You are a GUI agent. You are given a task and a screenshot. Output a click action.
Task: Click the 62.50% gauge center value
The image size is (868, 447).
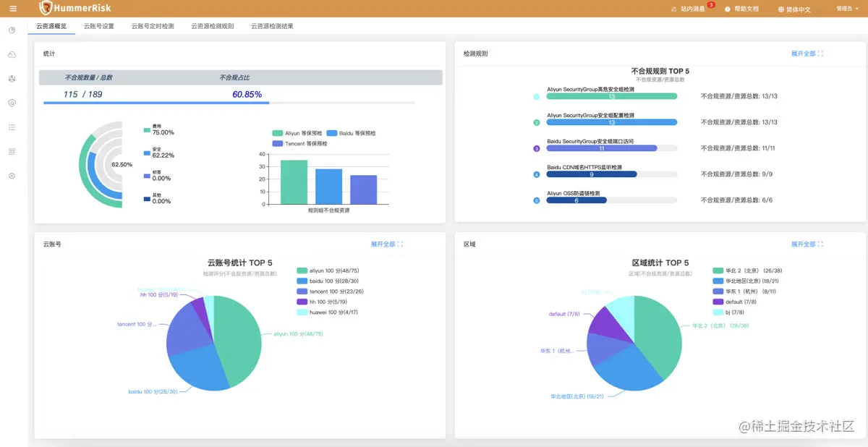coord(122,164)
